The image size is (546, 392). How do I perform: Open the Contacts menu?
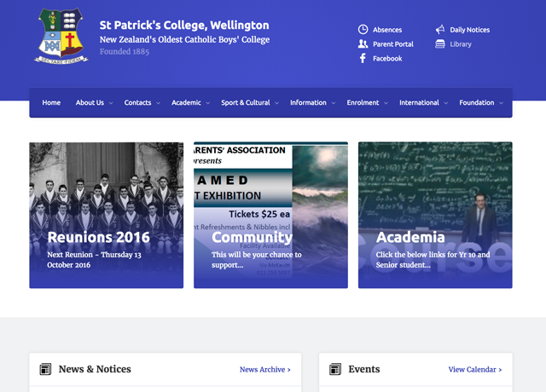(x=137, y=102)
